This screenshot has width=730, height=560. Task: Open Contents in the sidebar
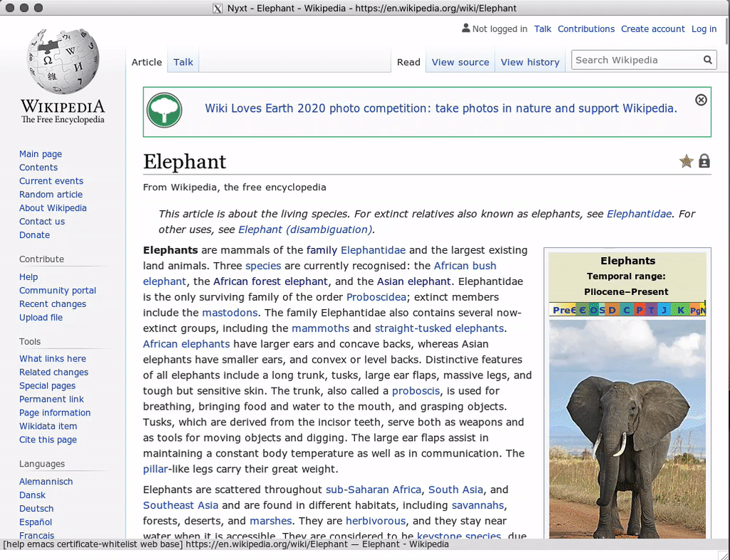pyautogui.click(x=38, y=167)
